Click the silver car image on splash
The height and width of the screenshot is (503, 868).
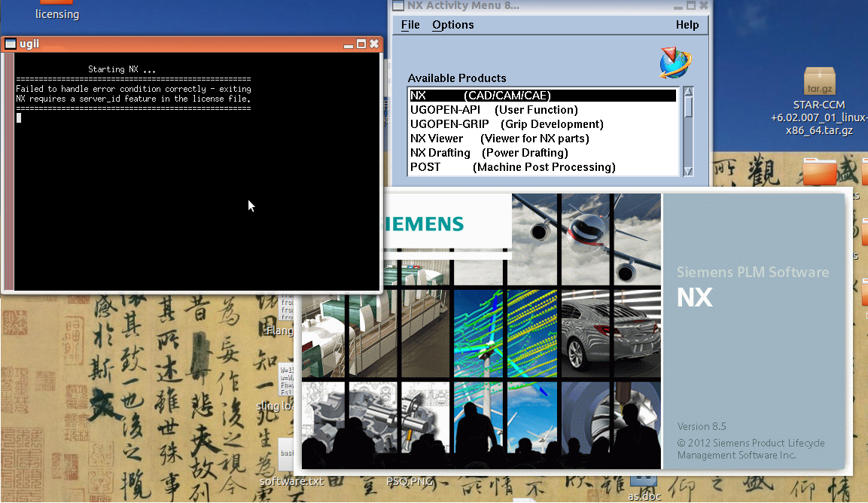[611, 334]
